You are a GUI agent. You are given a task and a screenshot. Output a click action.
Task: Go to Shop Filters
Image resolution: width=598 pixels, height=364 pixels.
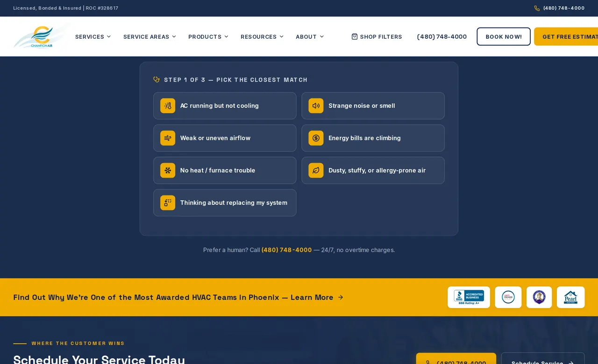pyautogui.click(x=377, y=36)
